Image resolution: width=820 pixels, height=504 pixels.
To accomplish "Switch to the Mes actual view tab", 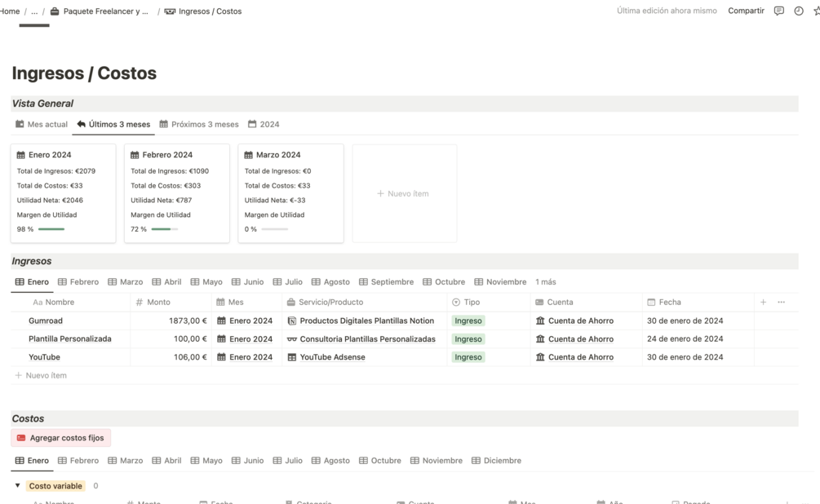I will click(x=42, y=125).
